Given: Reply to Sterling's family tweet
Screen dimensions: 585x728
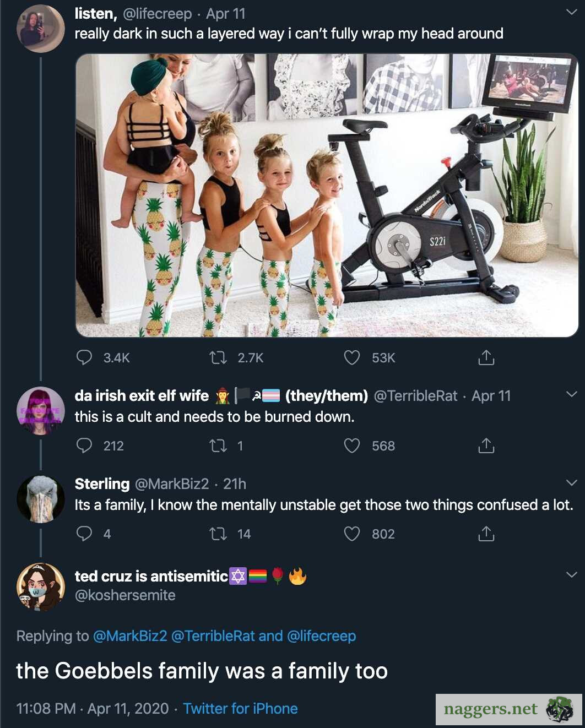Looking at the screenshot, I should pos(84,534).
